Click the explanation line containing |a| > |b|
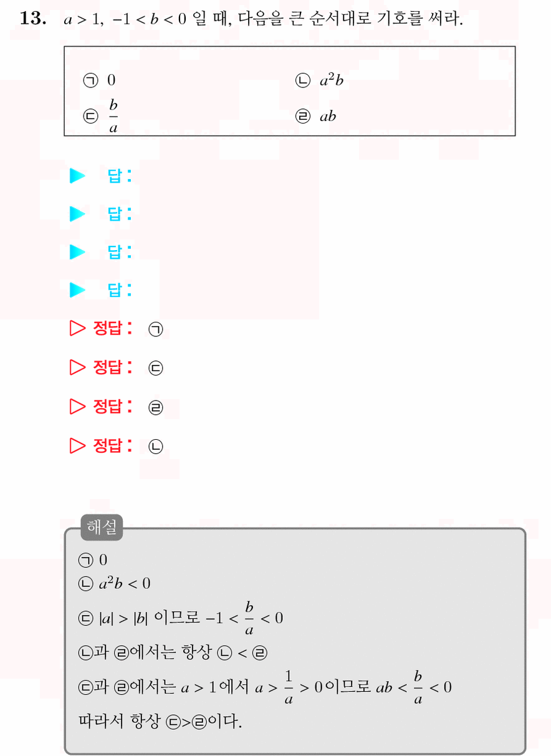Image resolution: width=551 pixels, height=756 pixels. point(181,618)
